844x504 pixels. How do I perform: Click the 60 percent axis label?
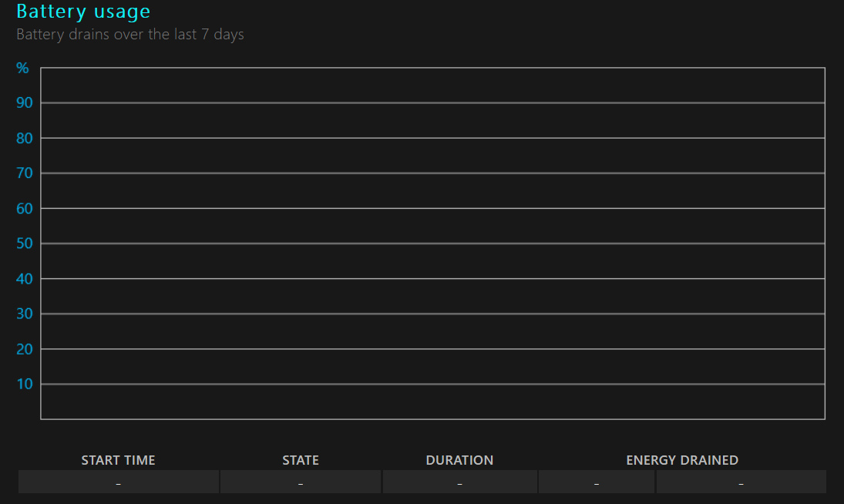tap(25, 209)
